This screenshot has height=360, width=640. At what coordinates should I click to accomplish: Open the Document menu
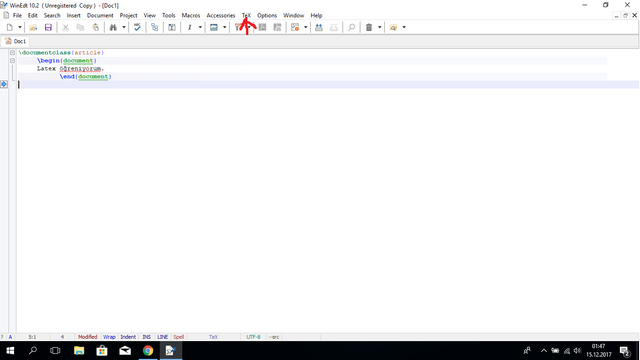100,16
